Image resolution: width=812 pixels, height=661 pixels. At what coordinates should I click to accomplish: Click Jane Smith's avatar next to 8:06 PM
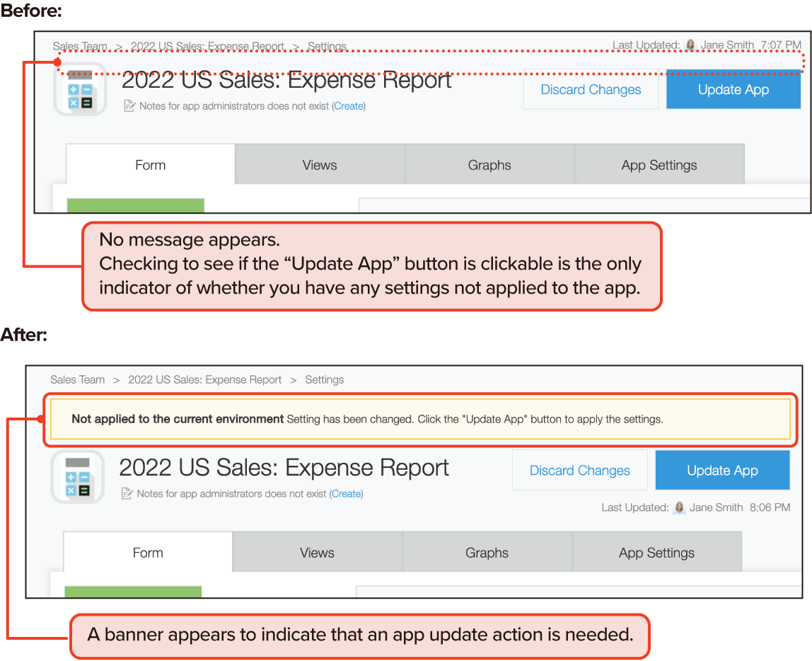pos(679,507)
